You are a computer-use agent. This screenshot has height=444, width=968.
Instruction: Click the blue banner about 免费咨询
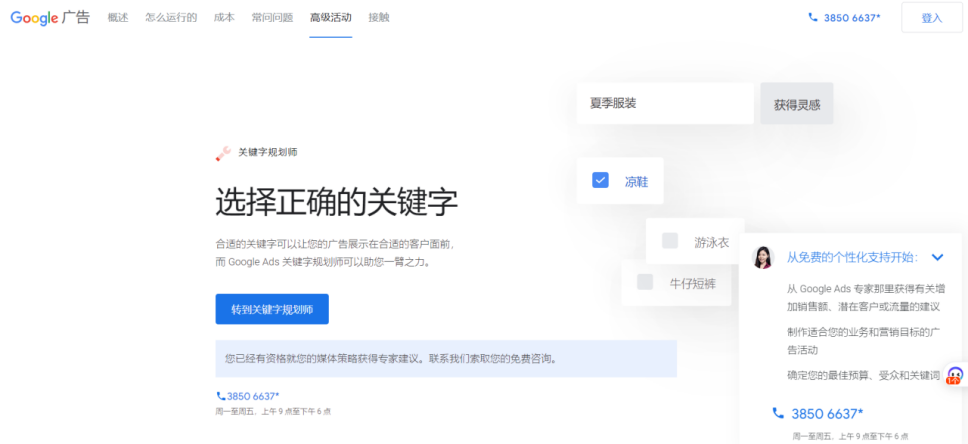point(446,359)
